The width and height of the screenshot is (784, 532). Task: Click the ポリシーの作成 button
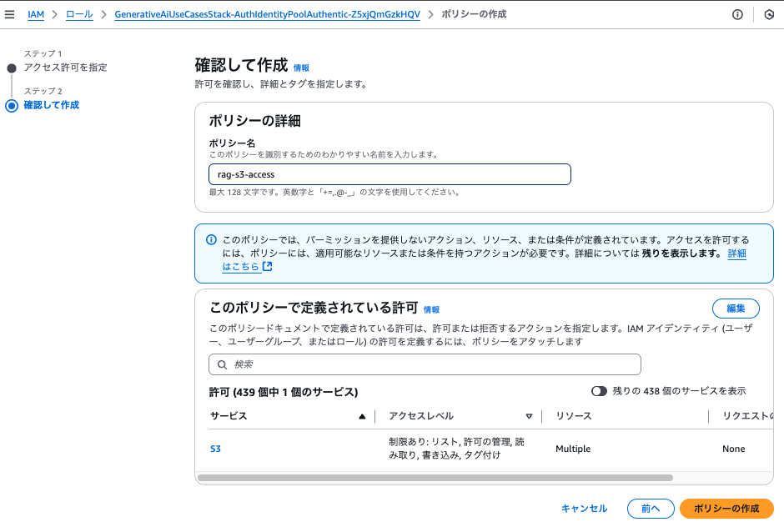(x=726, y=509)
